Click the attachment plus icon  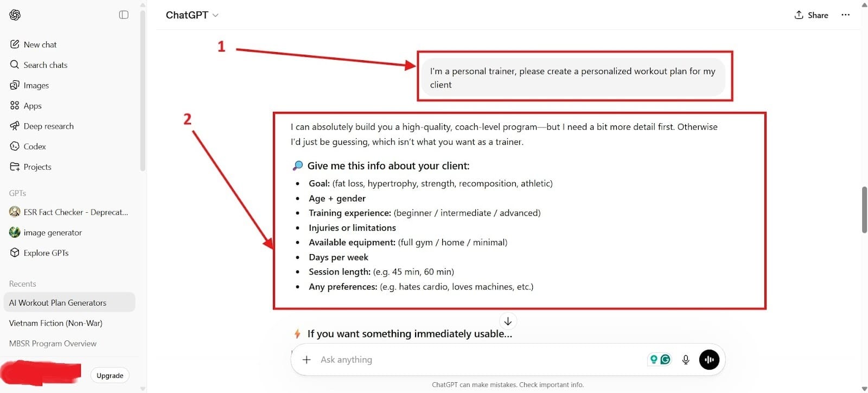pos(307,359)
